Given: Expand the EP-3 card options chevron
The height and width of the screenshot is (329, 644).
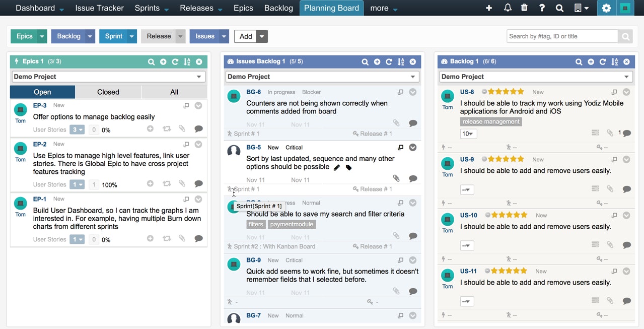Looking at the screenshot, I should tap(198, 106).
